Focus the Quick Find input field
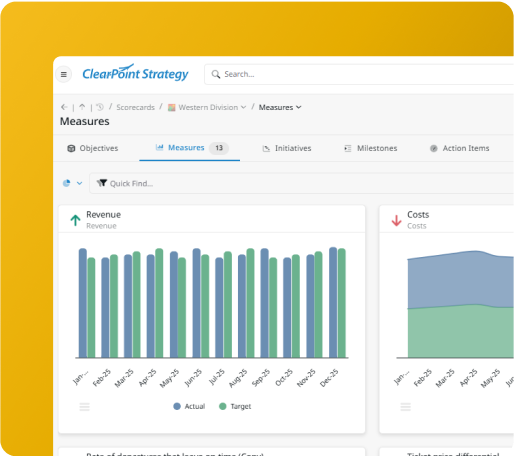 click(302, 183)
